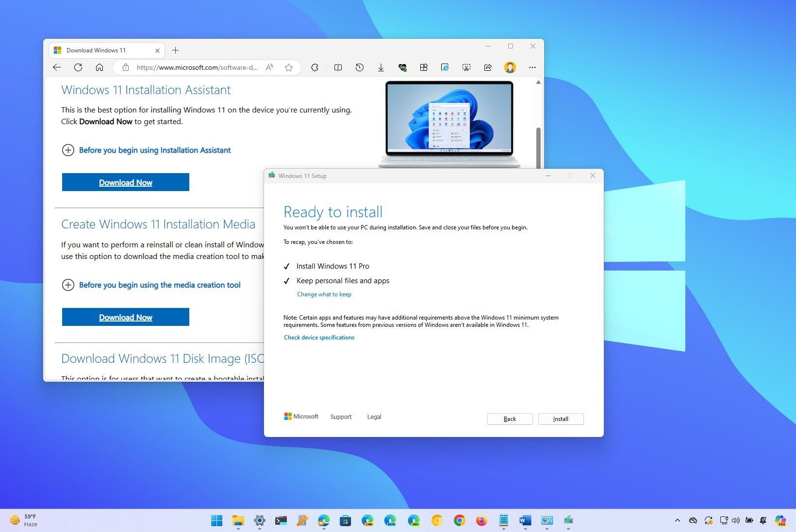
Task: Open split screen view in Edge
Action: pyautogui.click(x=338, y=67)
